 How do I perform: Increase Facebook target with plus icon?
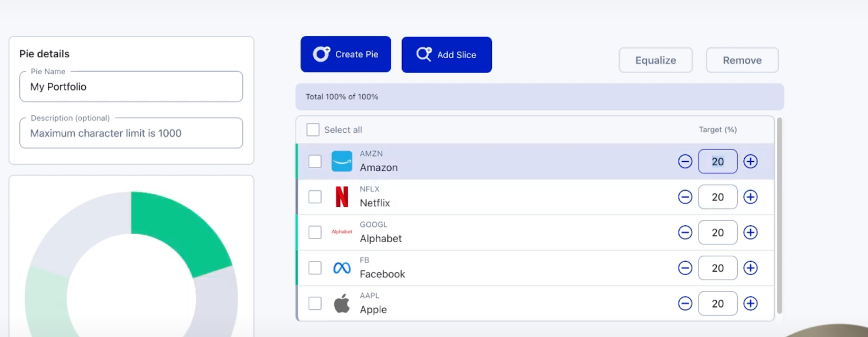750,268
